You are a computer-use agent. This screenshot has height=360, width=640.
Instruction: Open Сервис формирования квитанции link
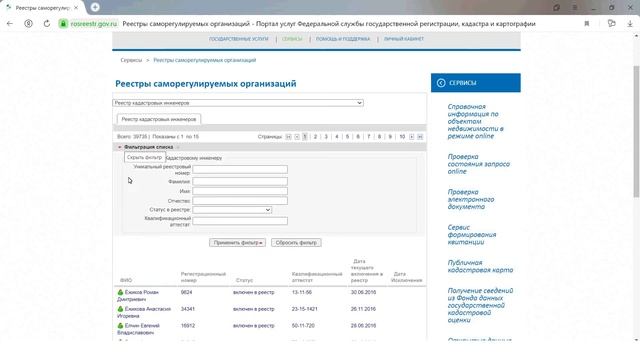click(471, 235)
